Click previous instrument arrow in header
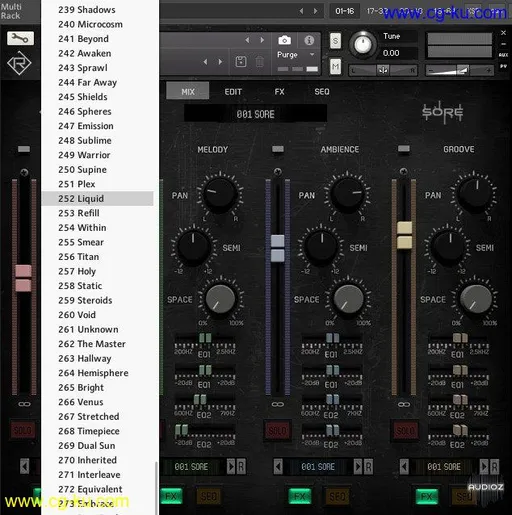This screenshot has width=512, height=515. [x=247, y=40]
